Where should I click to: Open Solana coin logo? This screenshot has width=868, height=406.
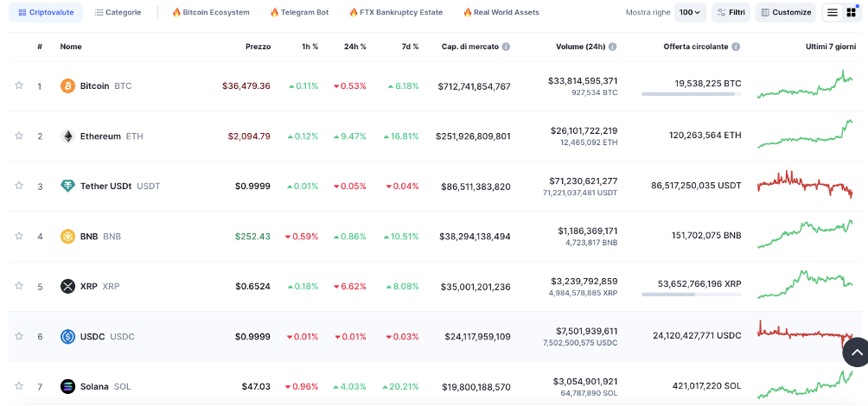[x=67, y=386]
